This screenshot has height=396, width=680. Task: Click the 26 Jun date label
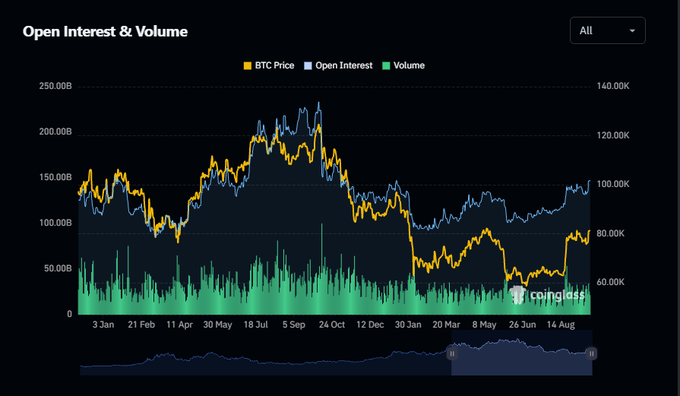click(523, 324)
